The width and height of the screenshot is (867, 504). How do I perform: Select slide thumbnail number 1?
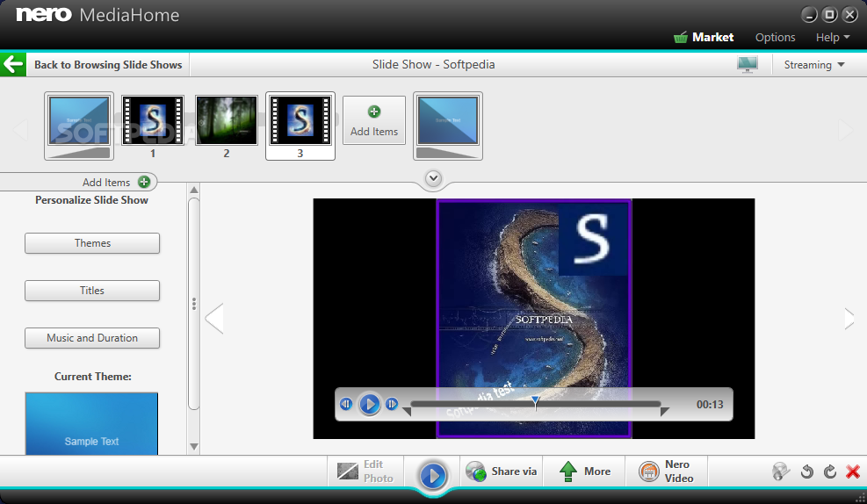point(153,120)
